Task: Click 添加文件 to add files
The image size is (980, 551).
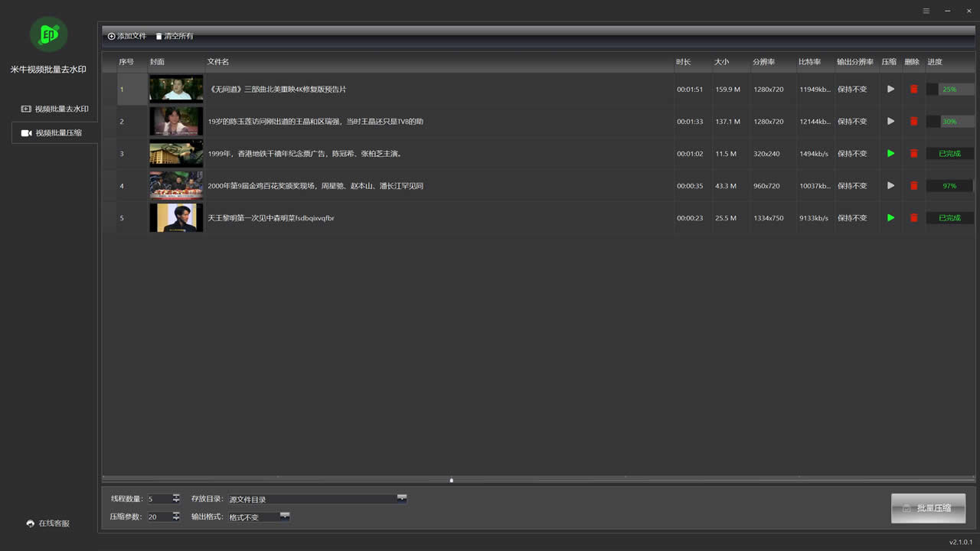Action: 127,36
